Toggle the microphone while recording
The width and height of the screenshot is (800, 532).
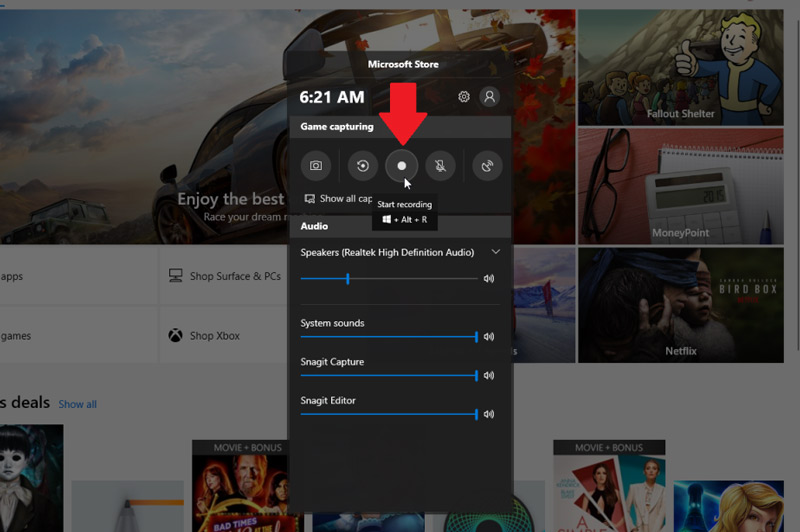click(x=440, y=166)
